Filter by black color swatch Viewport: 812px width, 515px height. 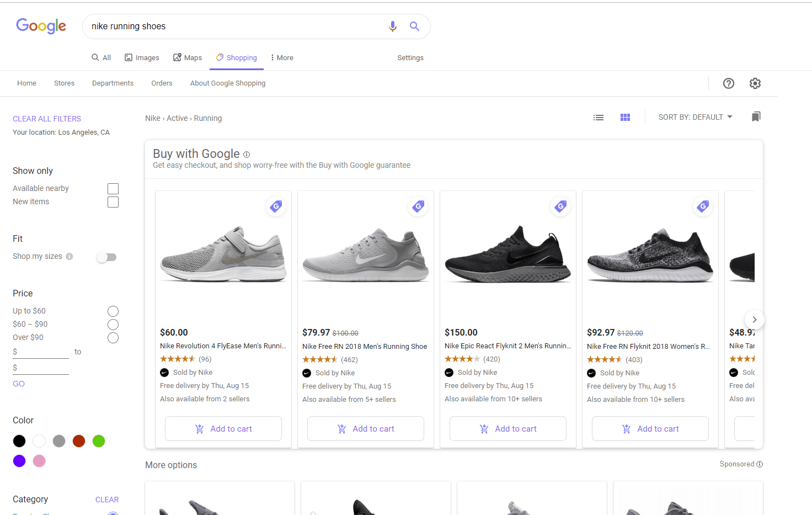[19, 441]
